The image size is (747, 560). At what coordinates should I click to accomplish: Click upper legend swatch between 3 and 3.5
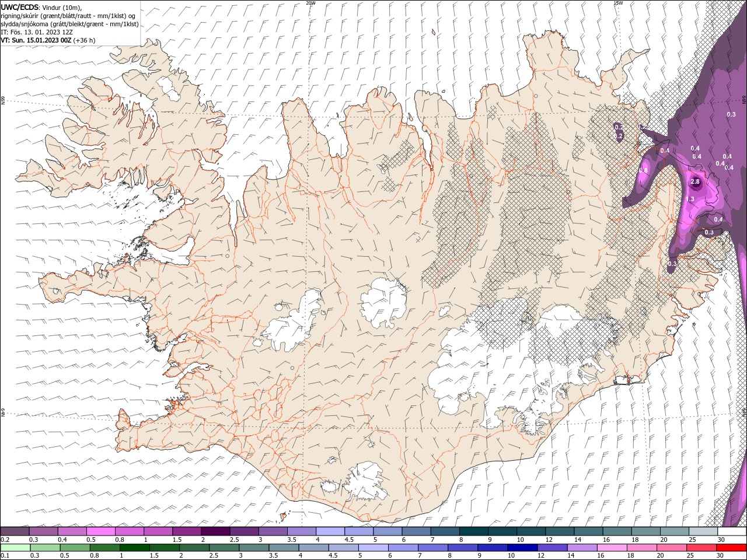[273, 531]
